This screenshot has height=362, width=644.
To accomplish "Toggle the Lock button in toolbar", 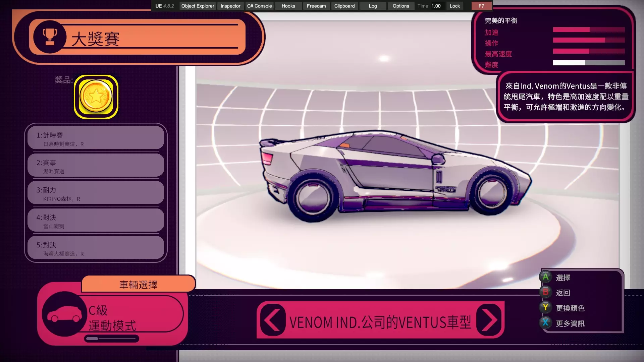I will (454, 6).
